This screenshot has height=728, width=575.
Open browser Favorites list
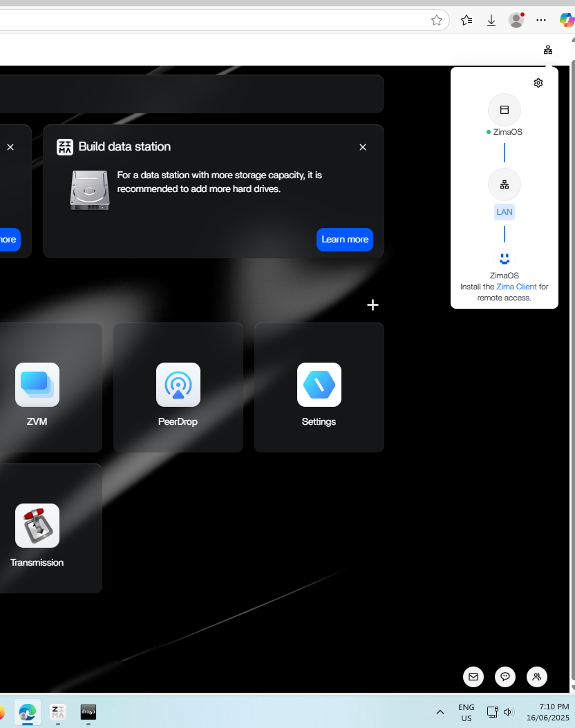point(466,21)
